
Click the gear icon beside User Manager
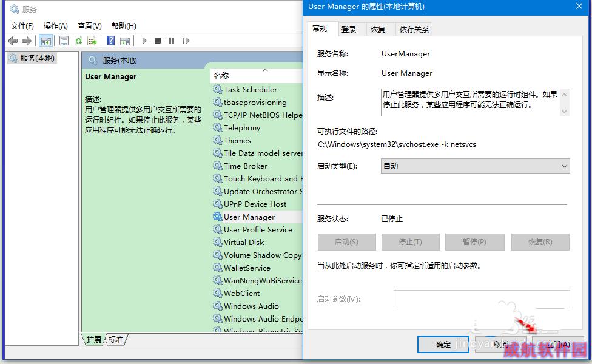(x=218, y=217)
